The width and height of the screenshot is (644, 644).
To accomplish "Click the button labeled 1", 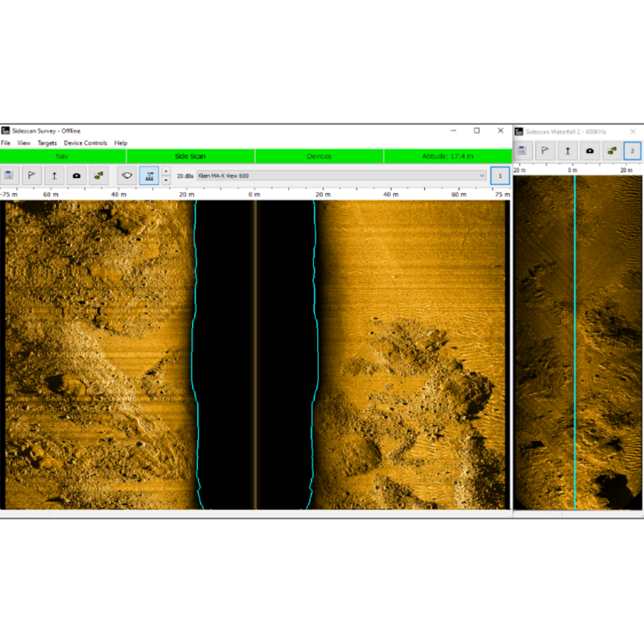I will click(x=500, y=175).
